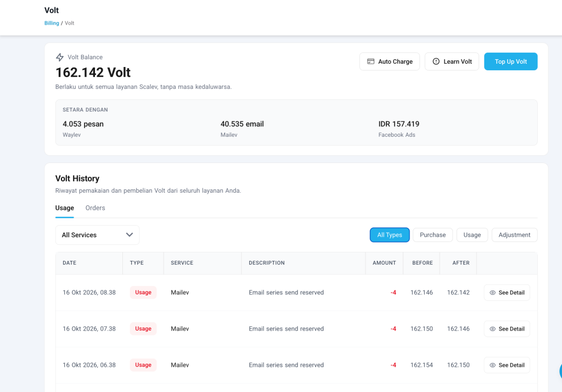
Task: Filter history by Usage type
Action: point(472,235)
